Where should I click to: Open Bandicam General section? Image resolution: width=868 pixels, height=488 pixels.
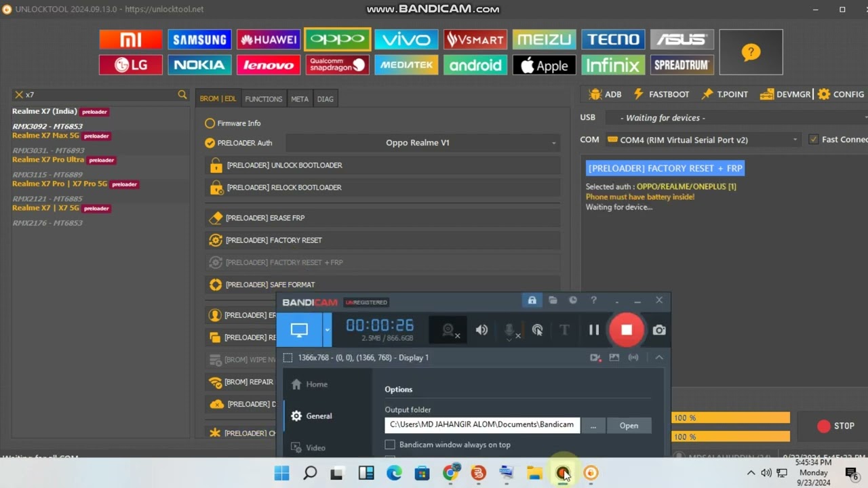pos(319,416)
